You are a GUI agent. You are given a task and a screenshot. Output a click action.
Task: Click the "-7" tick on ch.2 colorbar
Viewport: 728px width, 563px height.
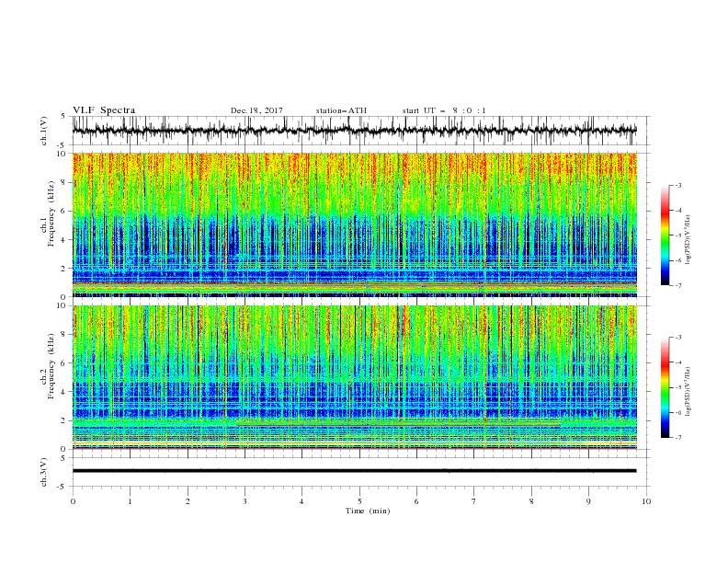pos(677,437)
